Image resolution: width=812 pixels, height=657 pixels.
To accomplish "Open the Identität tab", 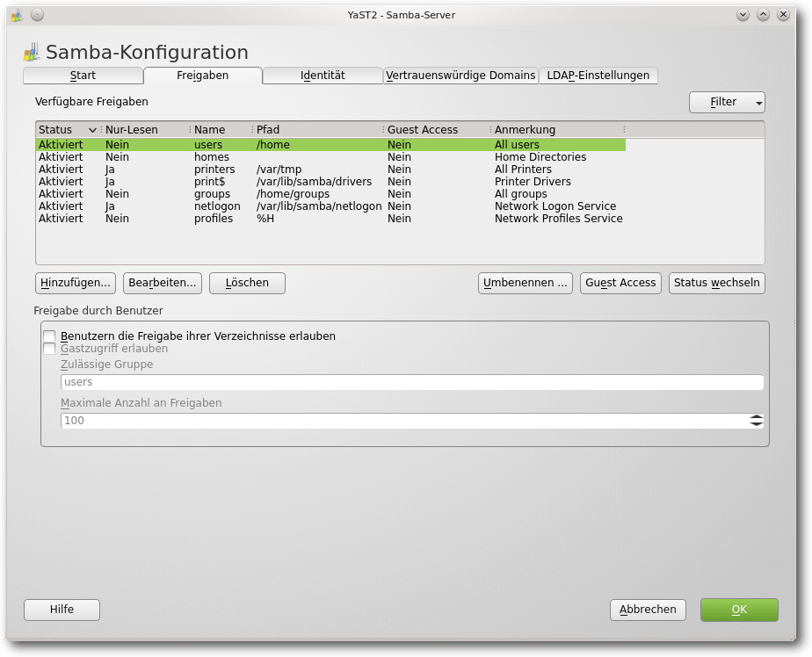I will coord(323,76).
